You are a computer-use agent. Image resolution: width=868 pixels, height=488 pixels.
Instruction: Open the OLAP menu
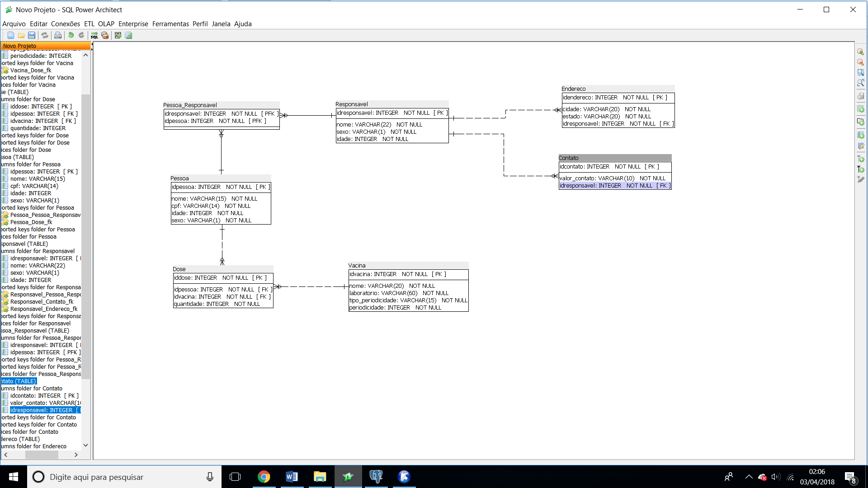[106, 24]
